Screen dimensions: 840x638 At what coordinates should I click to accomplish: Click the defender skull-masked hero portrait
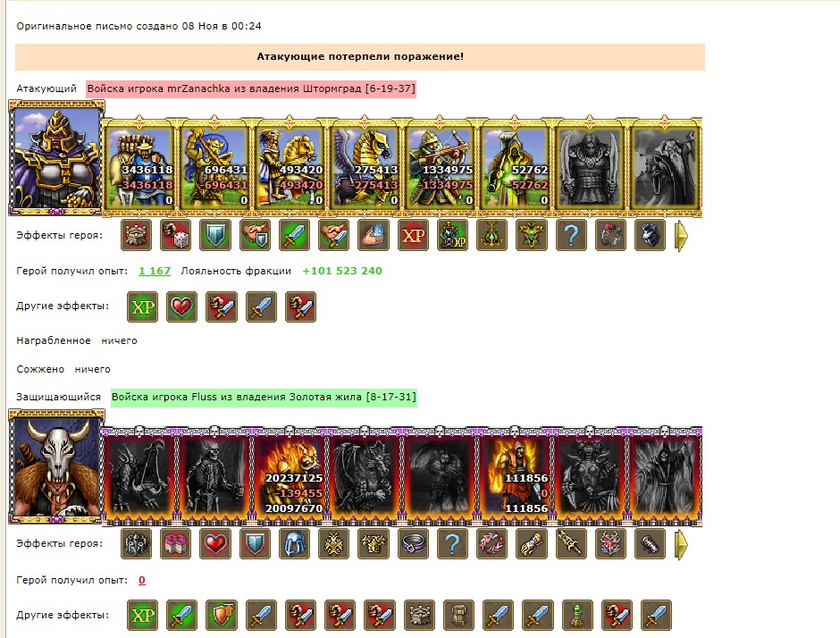[57, 467]
